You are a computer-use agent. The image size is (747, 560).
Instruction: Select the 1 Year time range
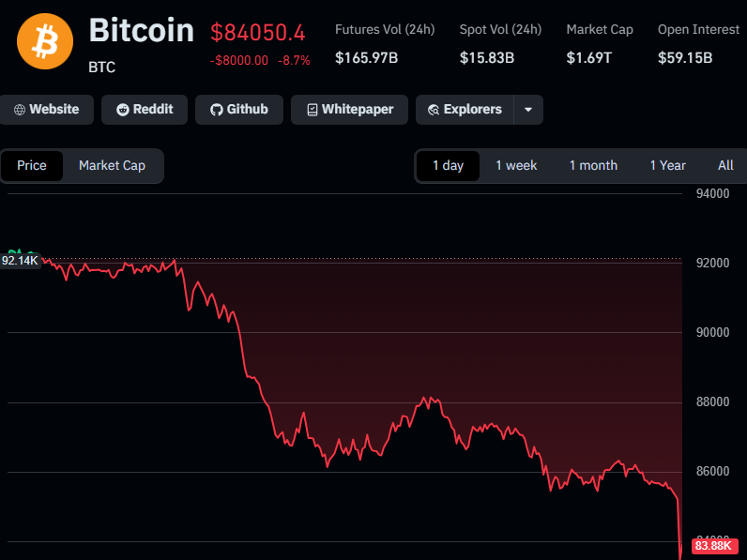(667, 165)
